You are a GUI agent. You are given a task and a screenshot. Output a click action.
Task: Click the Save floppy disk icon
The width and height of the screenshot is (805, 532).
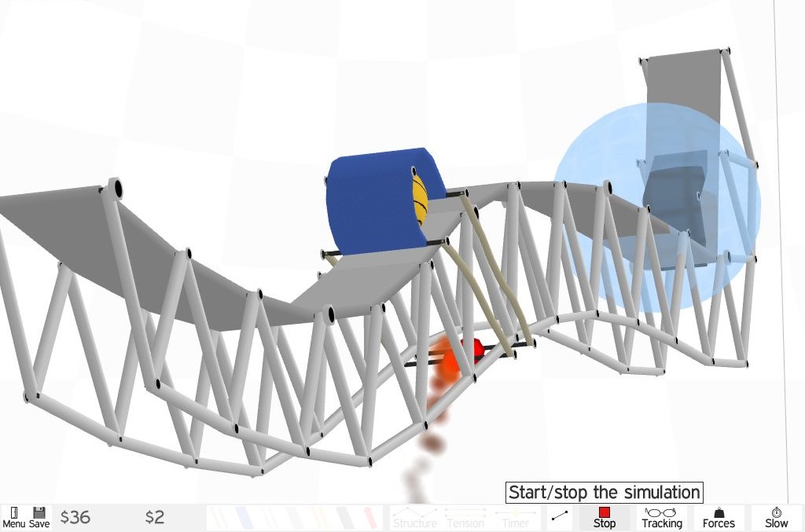click(x=39, y=517)
